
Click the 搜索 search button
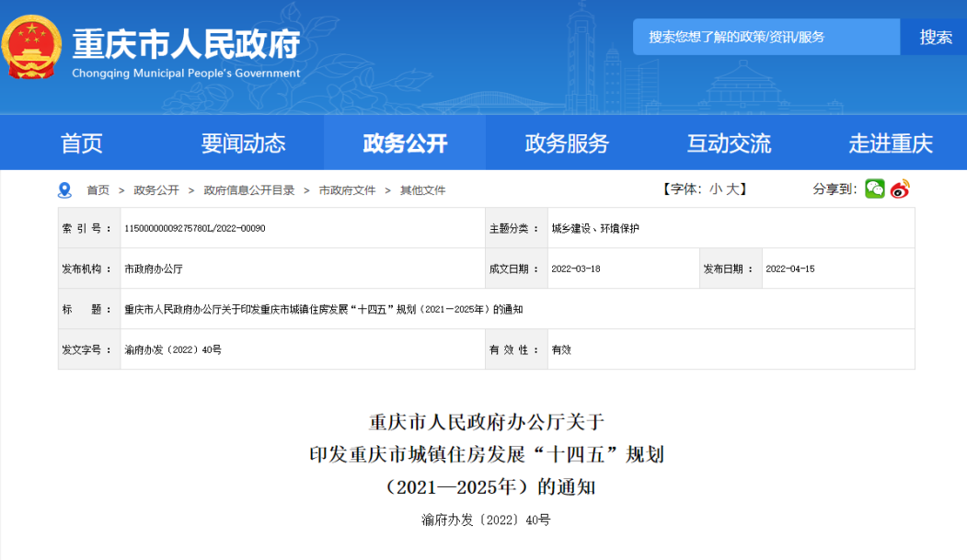935,37
